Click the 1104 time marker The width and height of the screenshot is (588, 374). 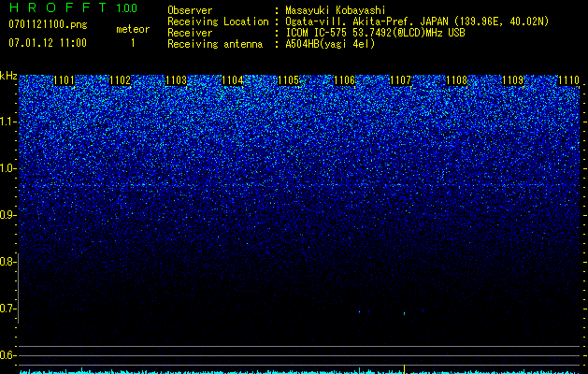(x=233, y=80)
